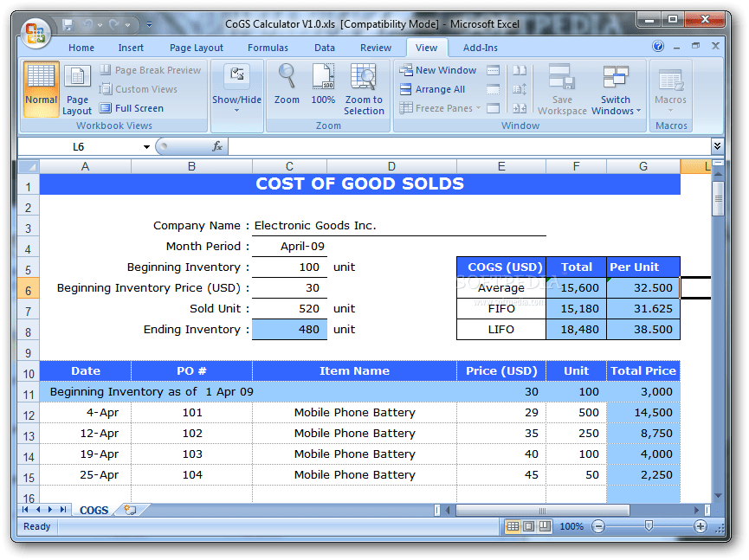Open the Formulas ribbon tab
The height and width of the screenshot is (560, 749).
(268, 48)
